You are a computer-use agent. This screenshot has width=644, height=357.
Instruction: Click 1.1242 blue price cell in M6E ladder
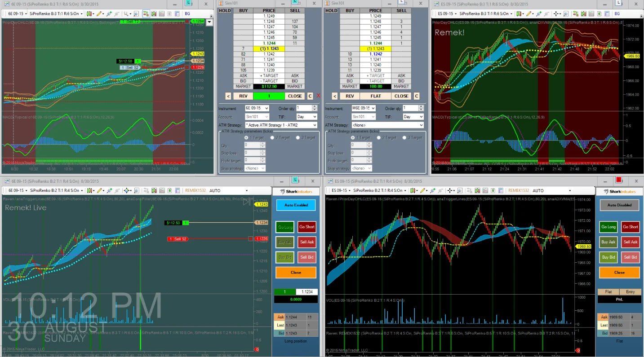click(376, 54)
